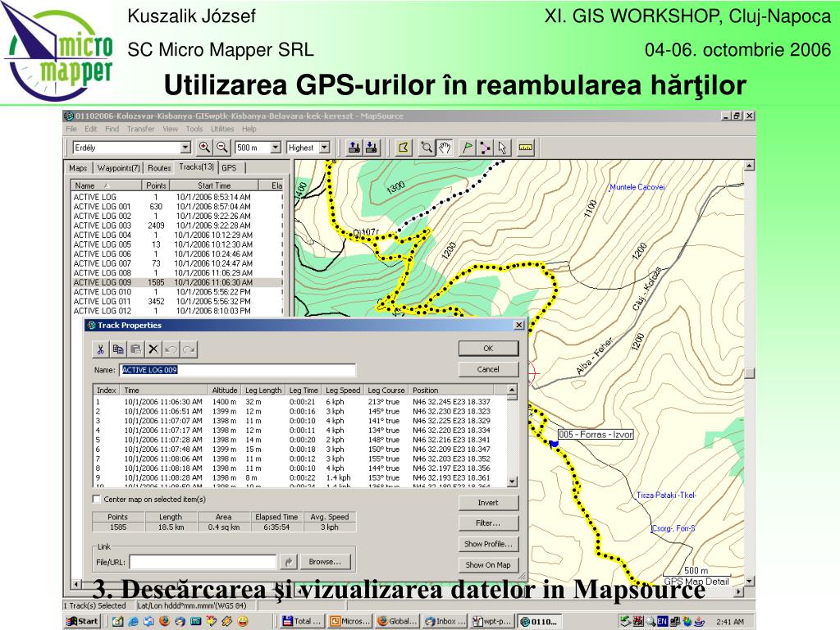Image resolution: width=840 pixels, height=630 pixels.
Task: Open the Erdély map product dropdown
Action: tap(185, 148)
